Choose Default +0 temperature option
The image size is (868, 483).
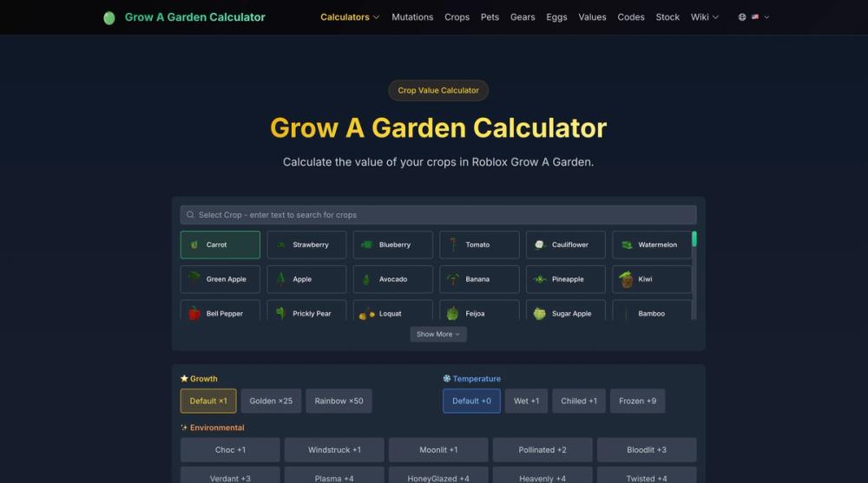coord(471,401)
